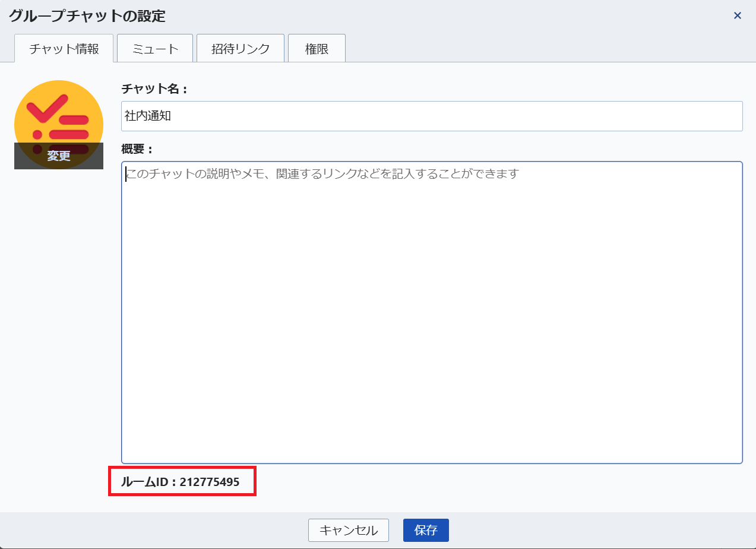The height and width of the screenshot is (549, 756).
Task: Focus the チャット名 input field
Action: coord(432,116)
